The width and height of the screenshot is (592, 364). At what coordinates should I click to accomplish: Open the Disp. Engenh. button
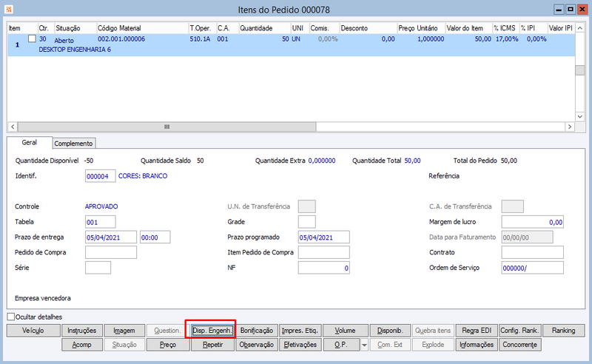coord(212,331)
